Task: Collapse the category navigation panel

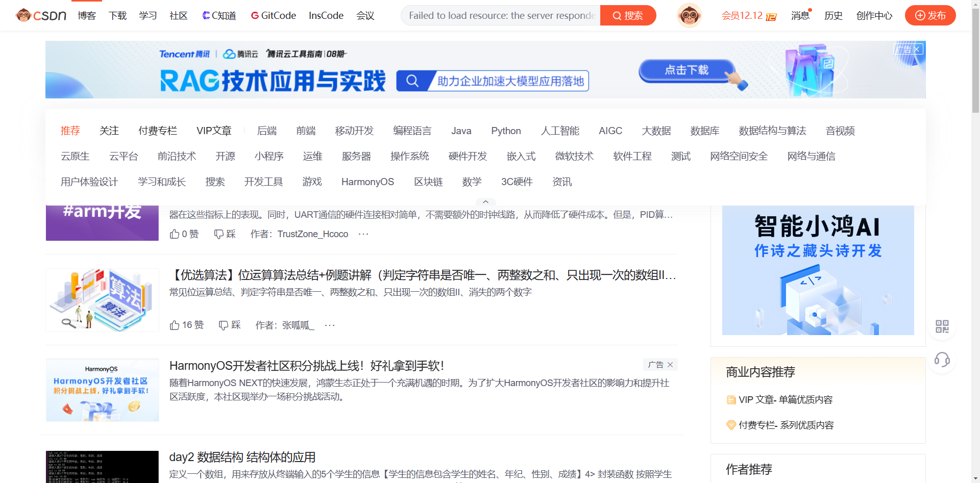Action: (485, 202)
